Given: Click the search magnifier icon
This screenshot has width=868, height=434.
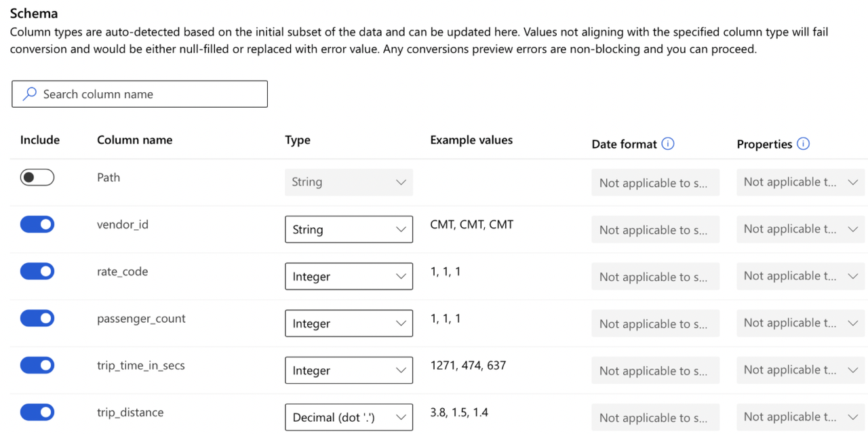Looking at the screenshot, I should pos(29,94).
